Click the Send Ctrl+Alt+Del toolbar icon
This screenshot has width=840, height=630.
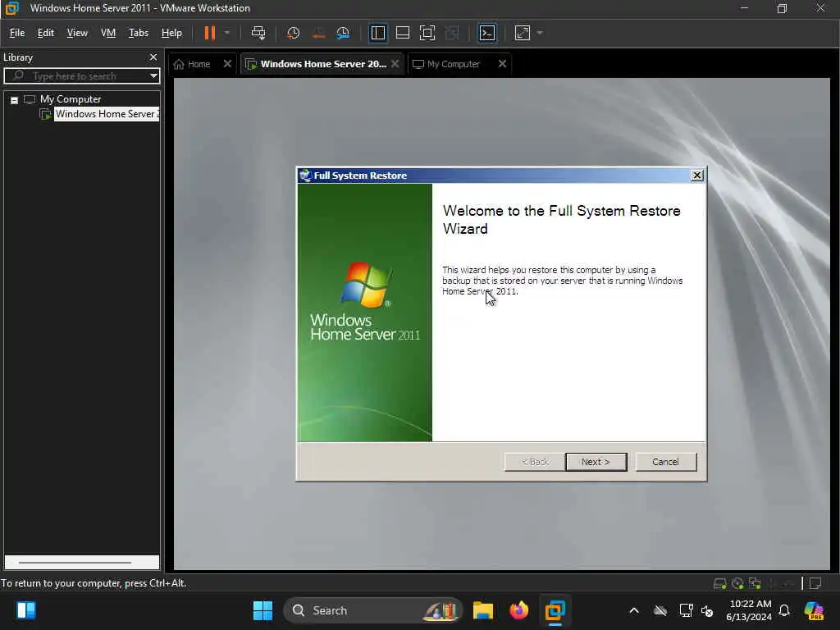pyautogui.click(x=258, y=33)
